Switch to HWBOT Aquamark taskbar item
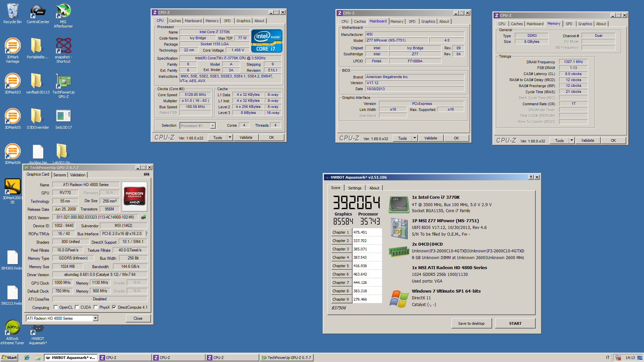The width and height of the screenshot is (644, 362). pyautogui.click(x=70, y=358)
